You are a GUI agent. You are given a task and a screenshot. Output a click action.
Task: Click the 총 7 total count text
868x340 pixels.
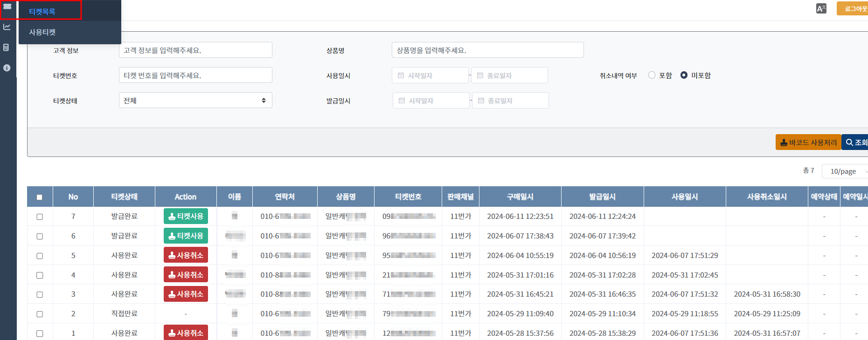point(808,170)
